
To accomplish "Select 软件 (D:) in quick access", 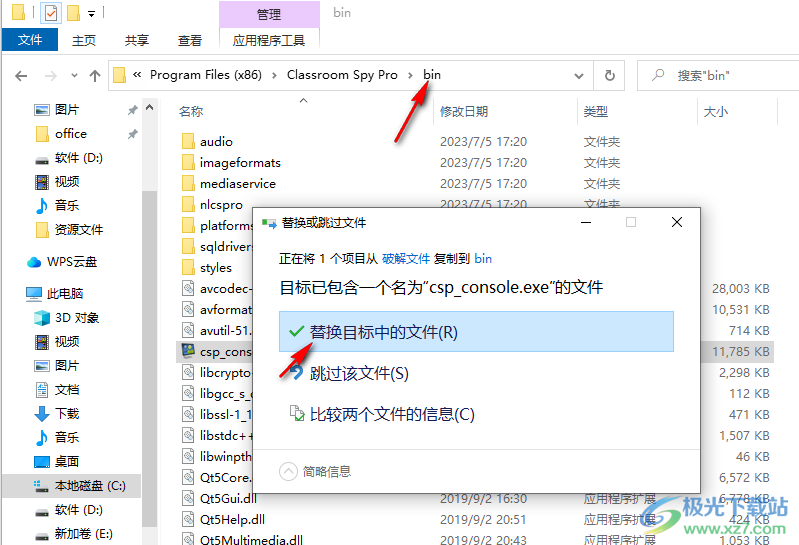I will [78, 158].
